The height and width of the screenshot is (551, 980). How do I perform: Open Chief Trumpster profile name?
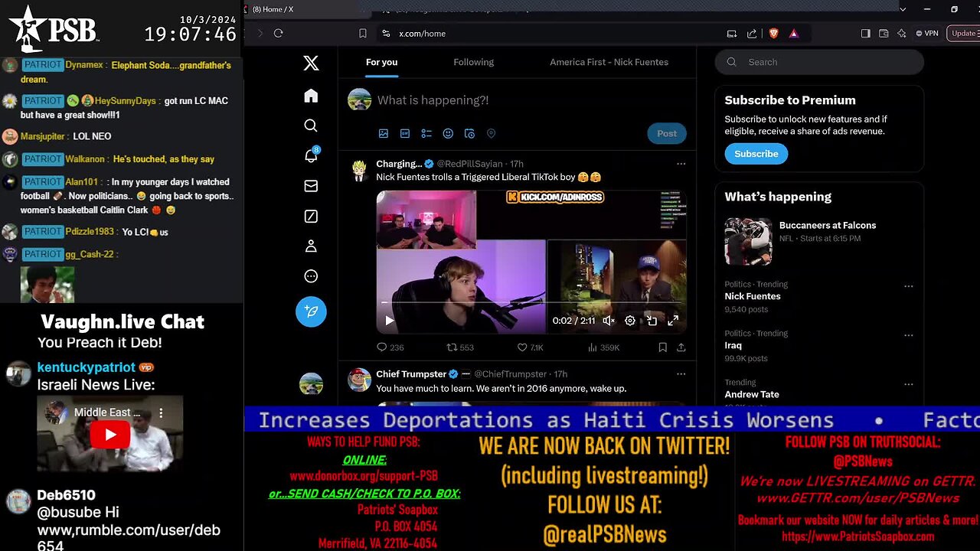411,374
